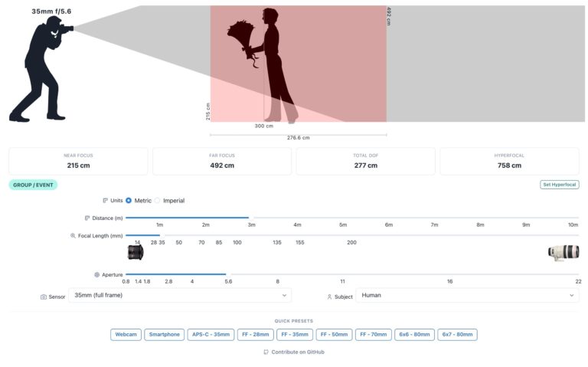Click the Units flag icon
588x367 pixels.
coord(106,201)
